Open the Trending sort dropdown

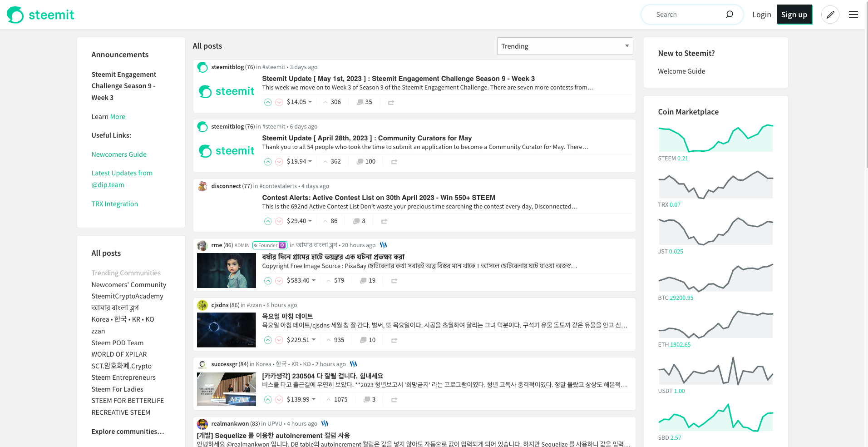pyautogui.click(x=565, y=46)
